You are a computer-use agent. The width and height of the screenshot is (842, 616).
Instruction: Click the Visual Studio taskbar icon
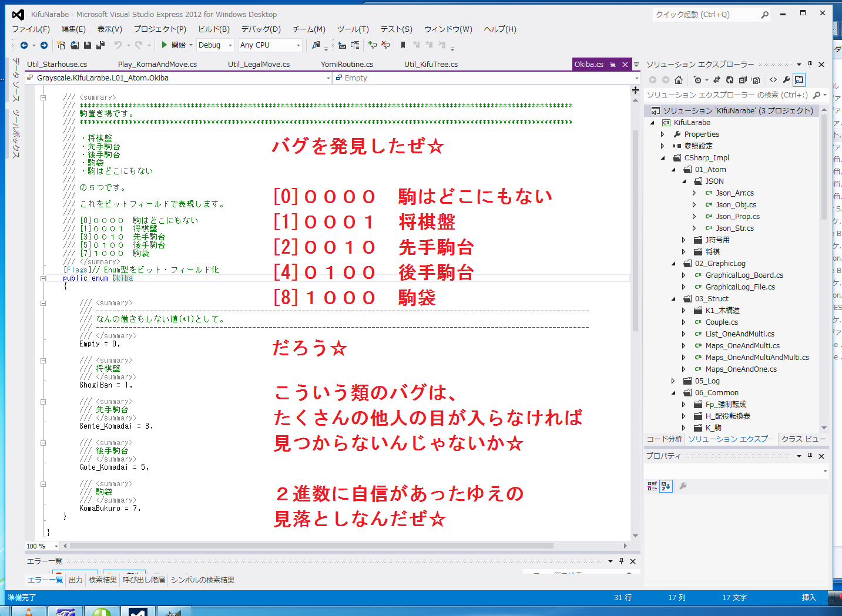tap(137, 611)
